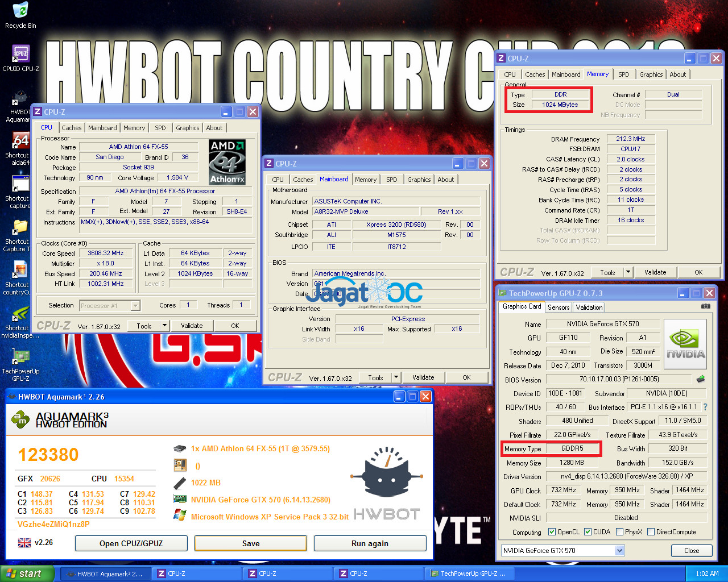This screenshot has height=582, width=728.
Task: Click the graphics card icon in Aquamark
Action: (x=180, y=500)
